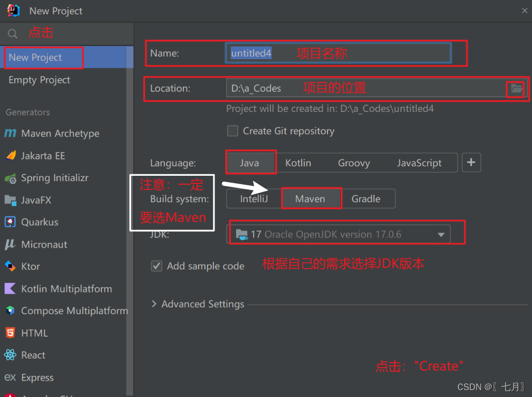This screenshot has height=397, width=532.
Task: Select HTML text in generator list
Action: pyautogui.click(x=34, y=333)
